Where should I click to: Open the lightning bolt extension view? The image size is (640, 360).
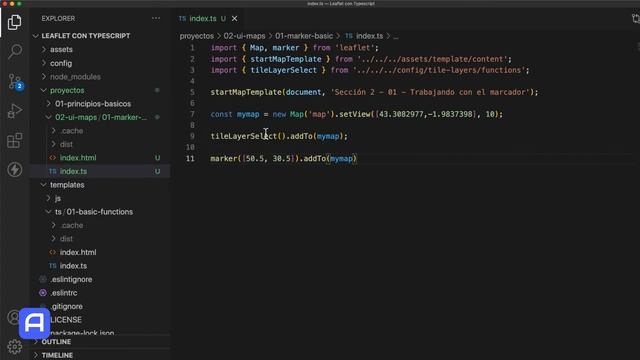[x=15, y=169]
